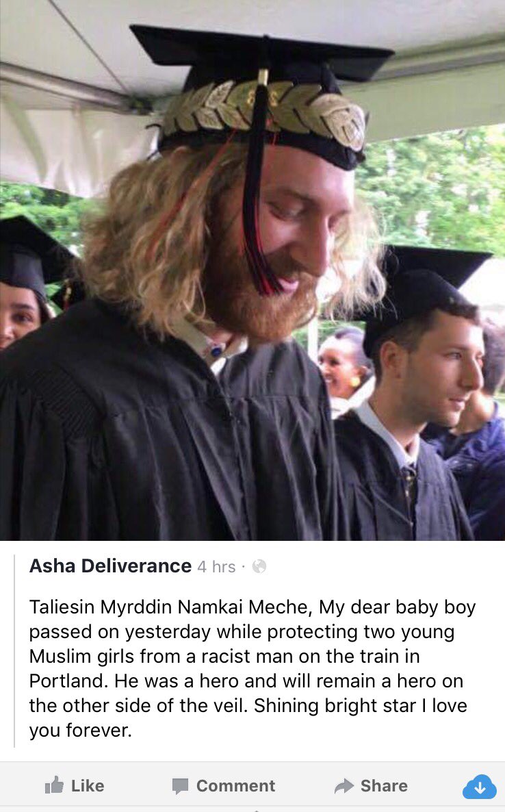The image size is (505, 812).
Task: Tap the globe public privacy icon
Action: pyautogui.click(x=259, y=566)
